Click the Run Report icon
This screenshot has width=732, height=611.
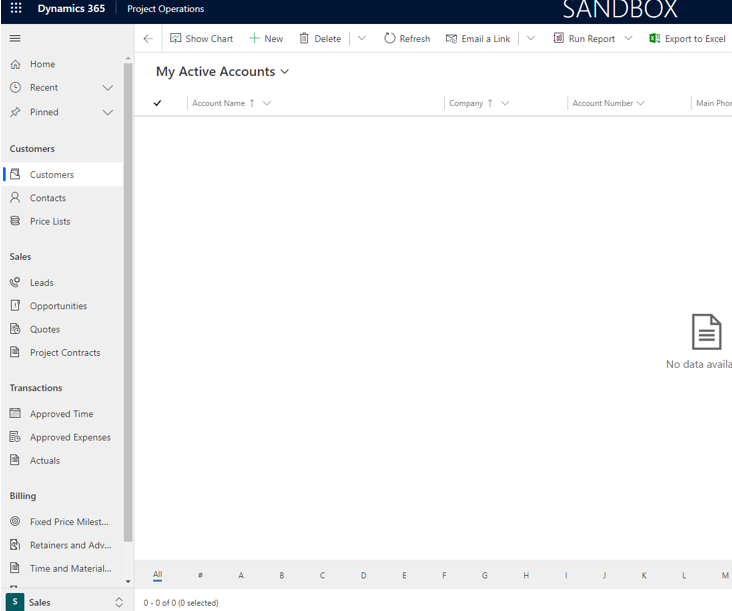tap(558, 38)
